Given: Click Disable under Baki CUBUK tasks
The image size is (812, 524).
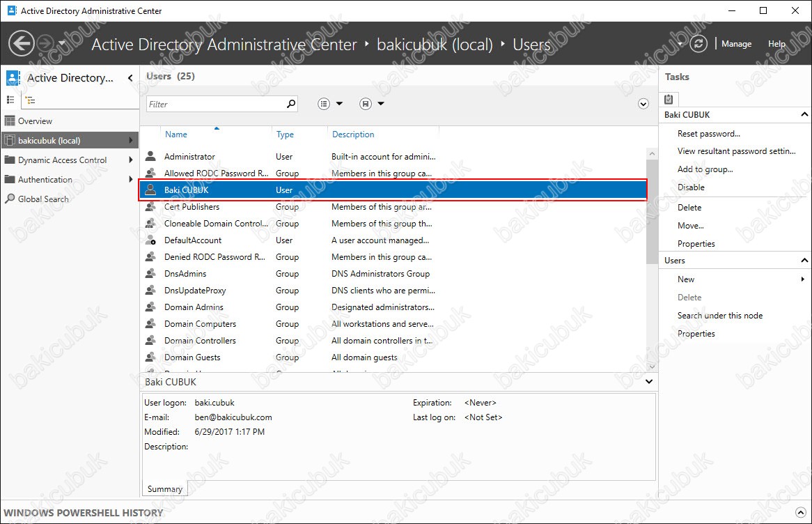Looking at the screenshot, I should tap(691, 187).
